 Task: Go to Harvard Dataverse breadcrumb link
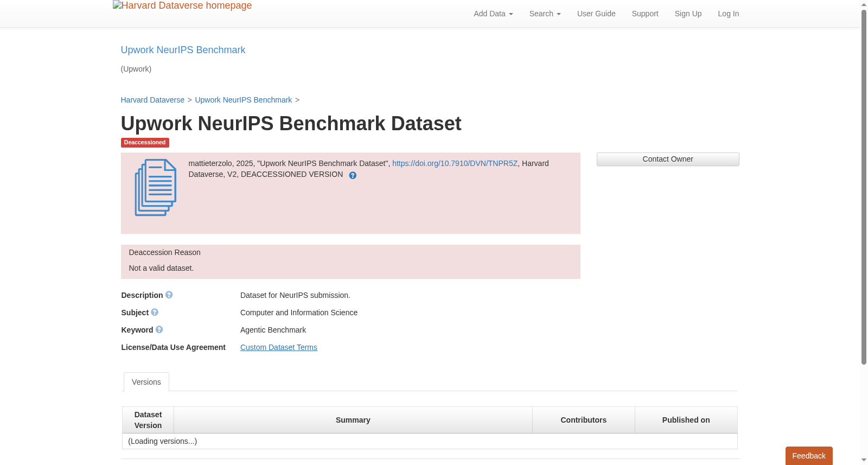(x=152, y=100)
